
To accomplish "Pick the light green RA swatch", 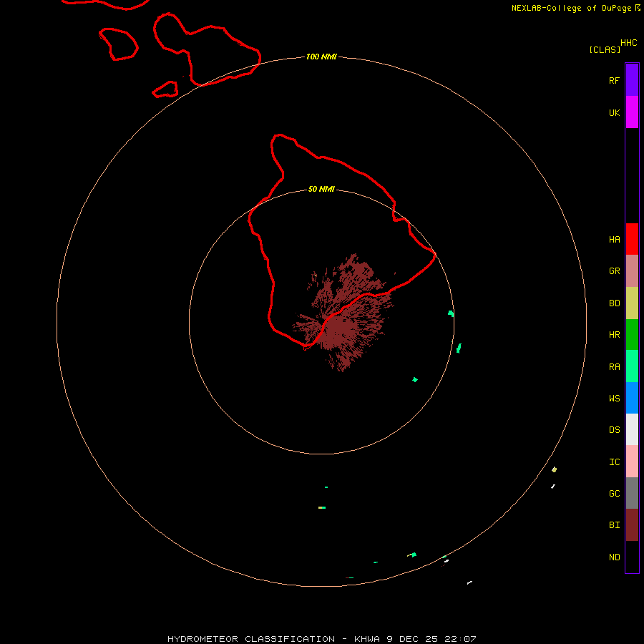I will point(632,366).
